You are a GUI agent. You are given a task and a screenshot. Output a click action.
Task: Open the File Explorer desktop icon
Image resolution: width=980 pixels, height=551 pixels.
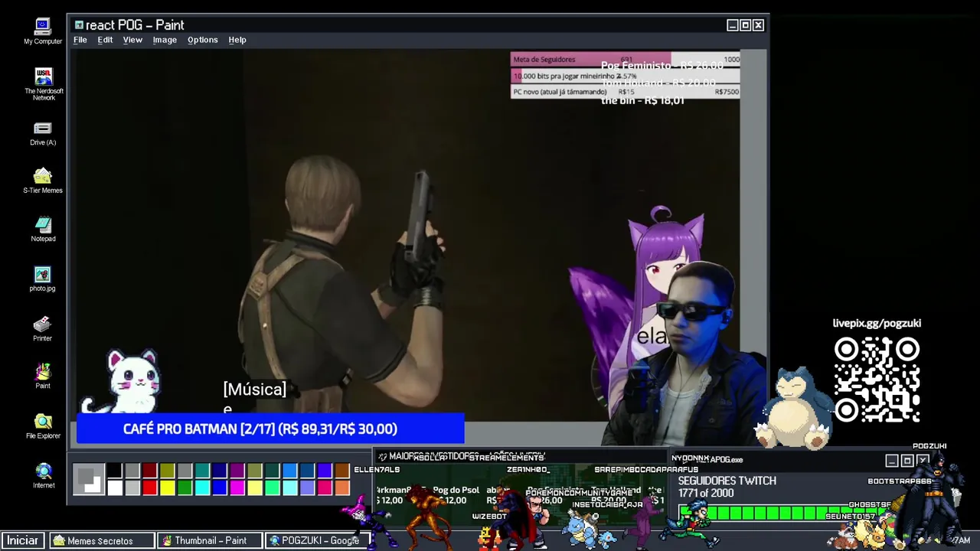point(43,426)
